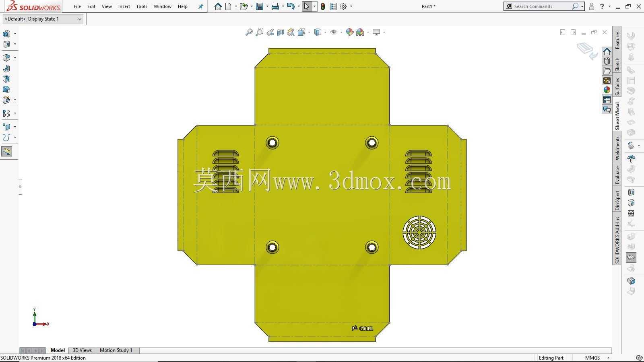Open dropdown arrow beside Undo icon
644x362 pixels.
point(299,6)
